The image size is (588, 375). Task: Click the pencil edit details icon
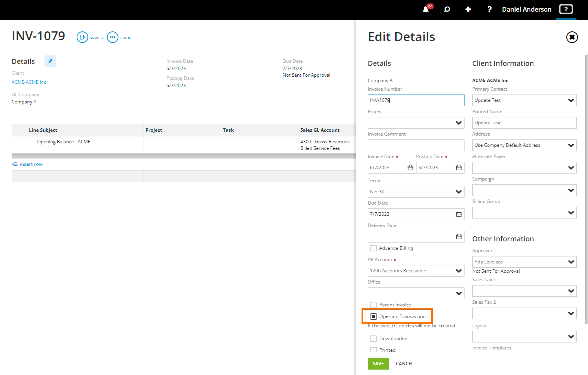[50, 61]
